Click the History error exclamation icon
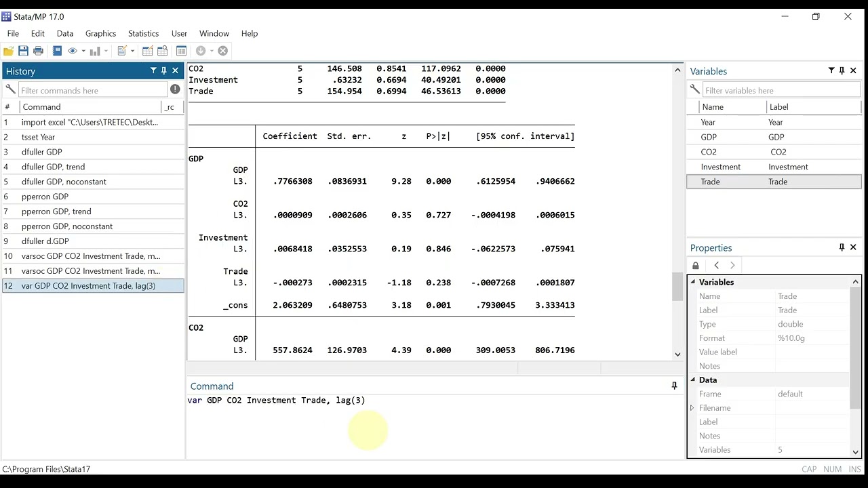The image size is (868, 488). coord(175,89)
